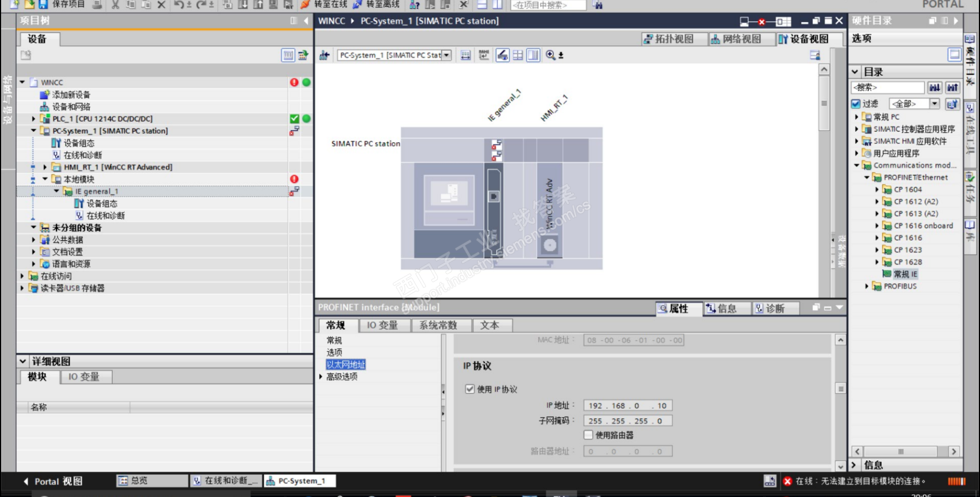This screenshot has width=980, height=497.
Task: Click the undo arrow icon
Action: click(179, 4)
